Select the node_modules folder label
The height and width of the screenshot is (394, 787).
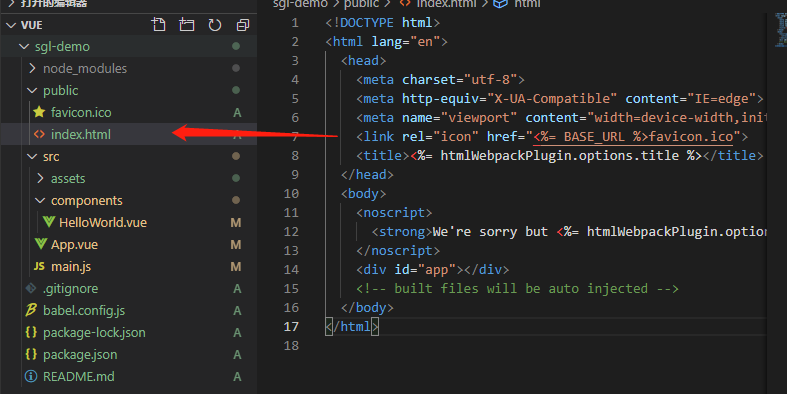[85, 69]
